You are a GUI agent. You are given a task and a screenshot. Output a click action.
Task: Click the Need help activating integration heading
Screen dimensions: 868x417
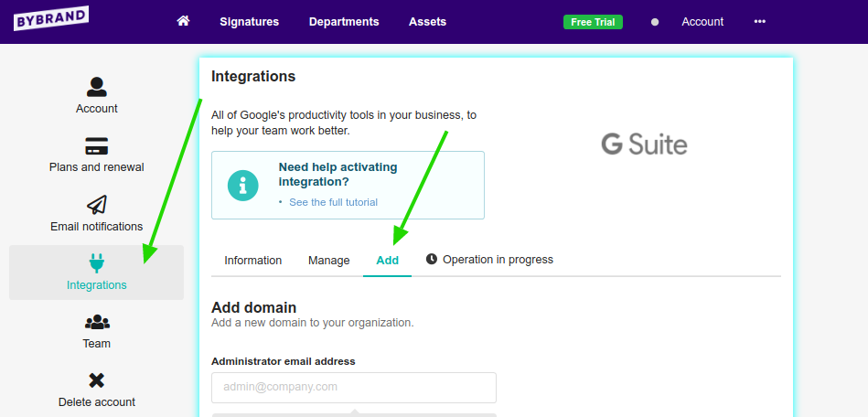tap(338, 175)
